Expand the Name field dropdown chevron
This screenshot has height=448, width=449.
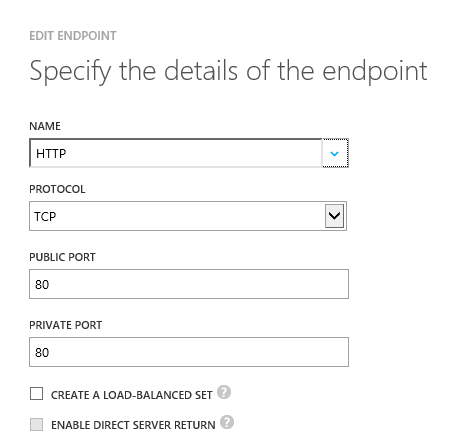pyautogui.click(x=335, y=153)
